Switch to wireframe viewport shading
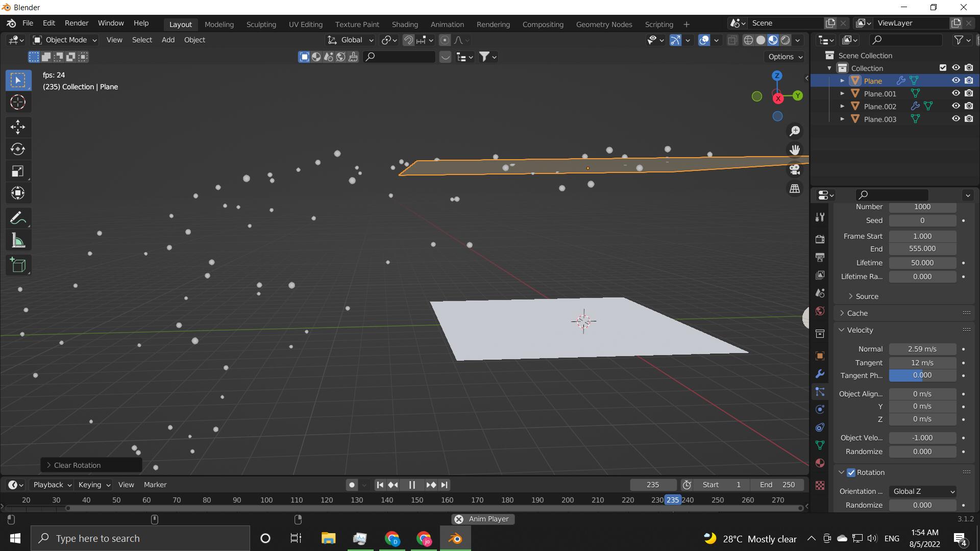The image size is (980, 551). coord(748,40)
